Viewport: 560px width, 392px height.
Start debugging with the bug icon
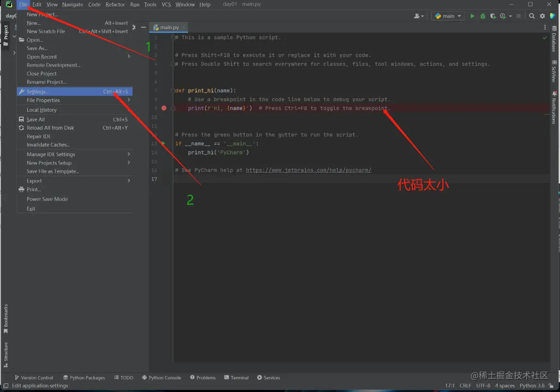[483, 16]
